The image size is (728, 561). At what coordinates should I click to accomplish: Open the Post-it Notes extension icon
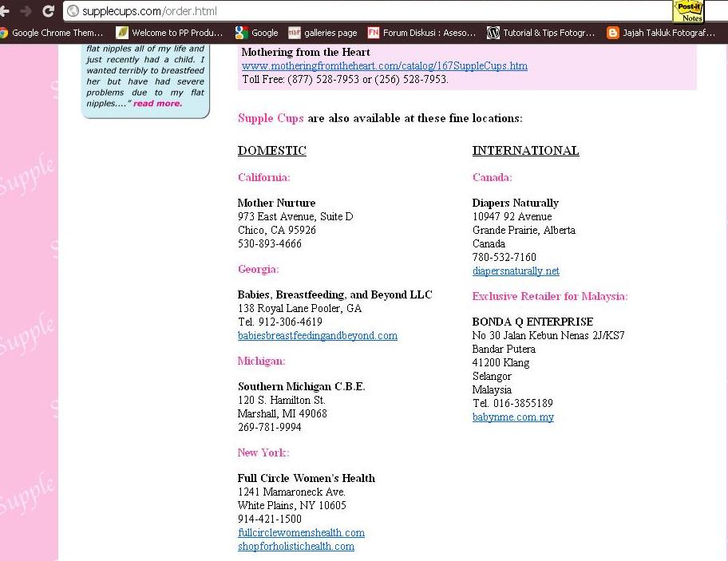point(687,11)
